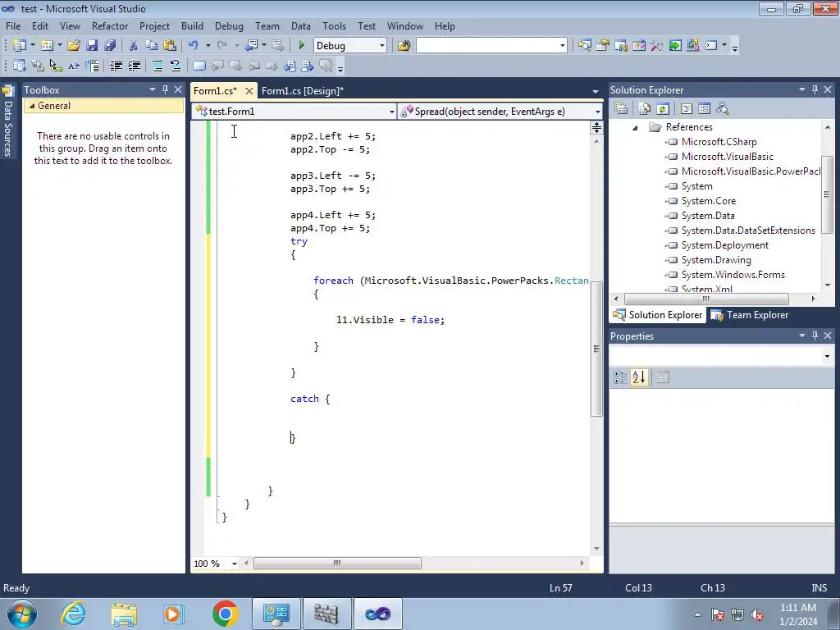Viewport: 840px width, 630px height.
Task: Click the New Project toolbar icon
Action: [20, 46]
